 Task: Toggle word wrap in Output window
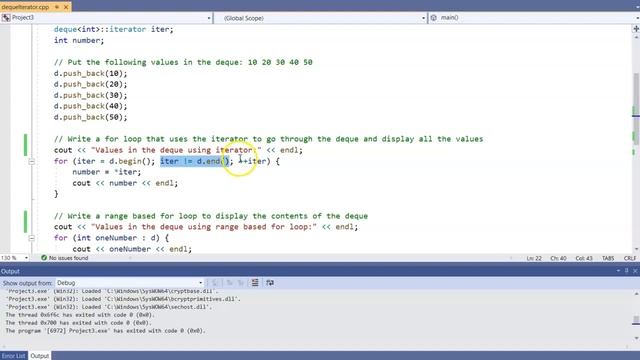click(x=270, y=283)
